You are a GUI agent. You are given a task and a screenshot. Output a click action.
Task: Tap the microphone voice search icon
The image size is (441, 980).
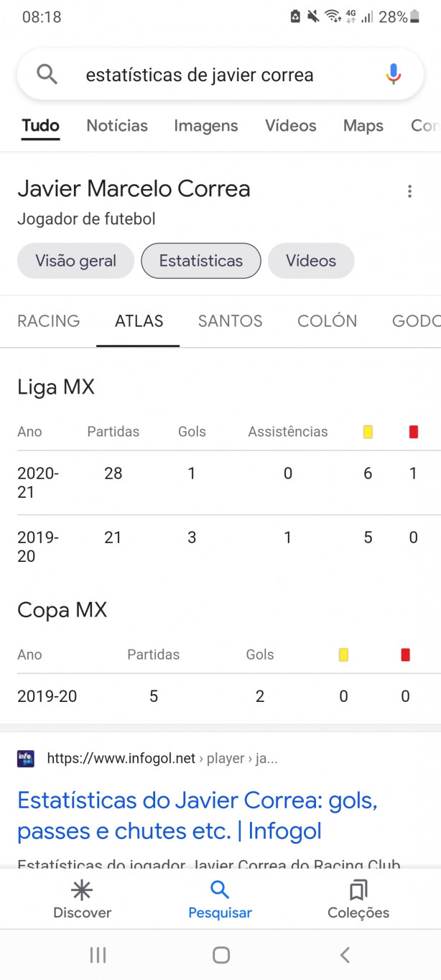tap(393, 74)
